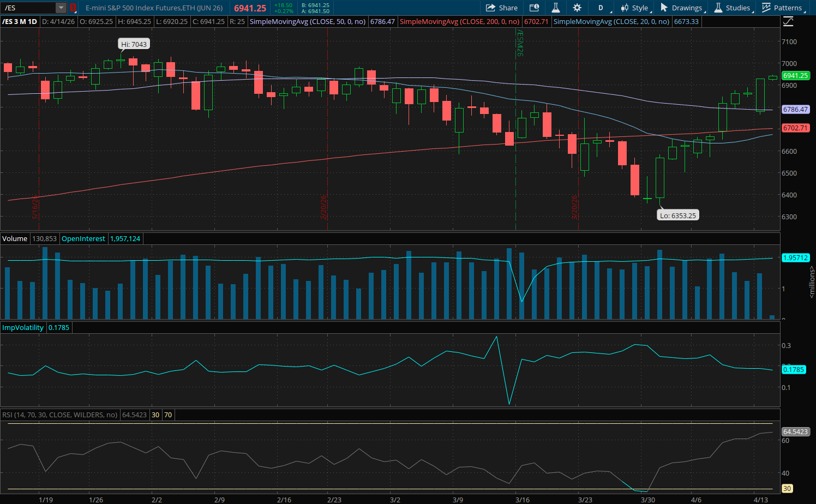
Task: Click the yellow 30 button in the RSI header
Action: coord(155,415)
